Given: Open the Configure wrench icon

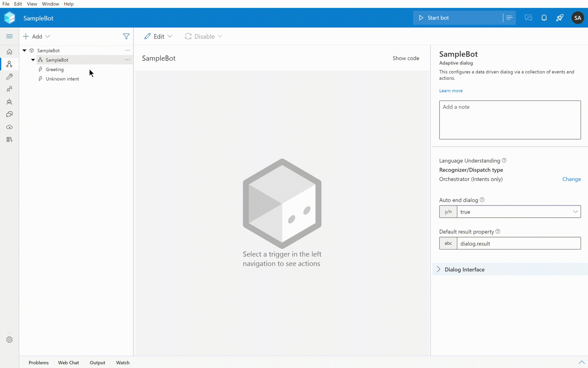Looking at the screenshot, I should click(9, 77).
